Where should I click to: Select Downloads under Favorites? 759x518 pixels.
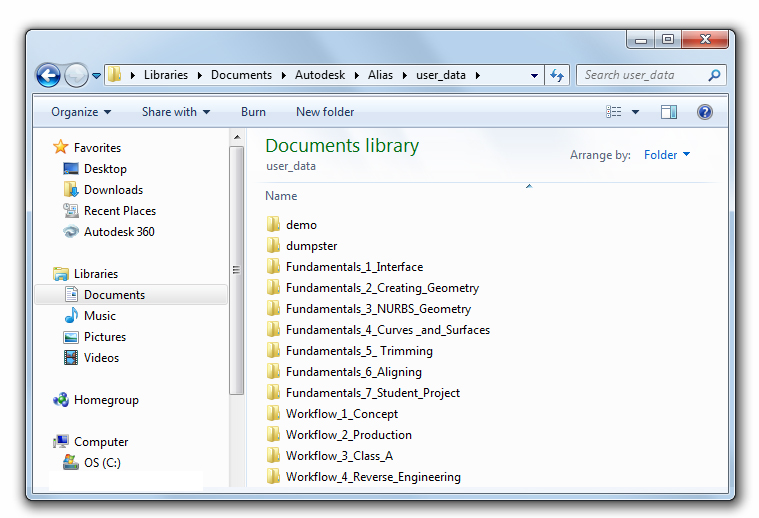(113, 190)
